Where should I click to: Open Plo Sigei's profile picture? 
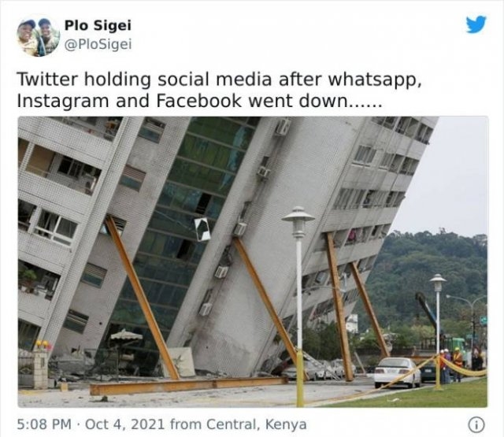39,37
